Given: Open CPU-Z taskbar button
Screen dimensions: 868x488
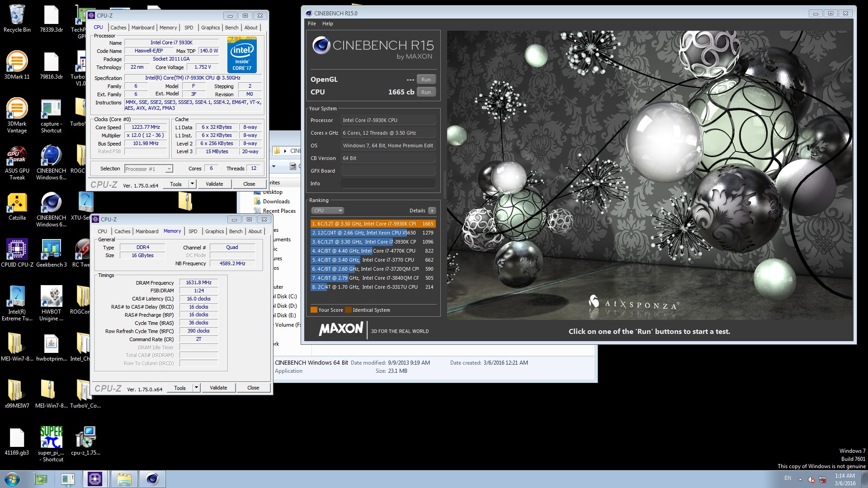Looking at the screenshot, I should point(95,479).
